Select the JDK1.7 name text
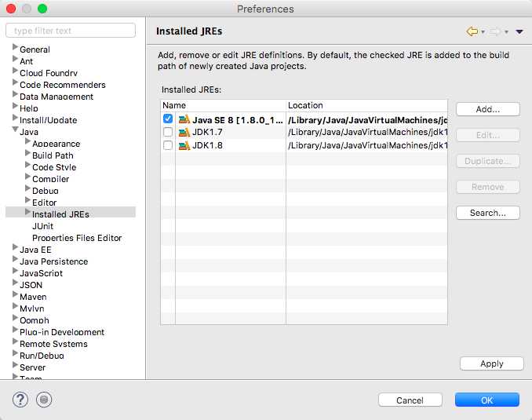The height and width of the screenshot is (420, 532). (x=207, y=133)
